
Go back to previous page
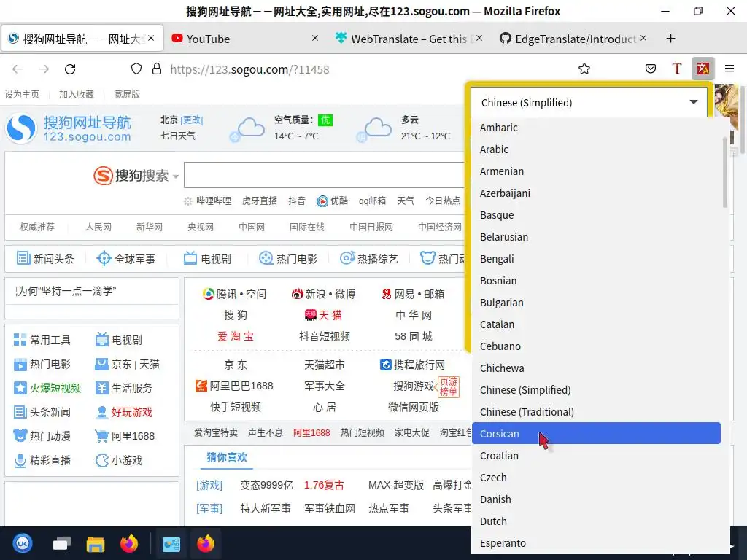(x=18, y=69)
